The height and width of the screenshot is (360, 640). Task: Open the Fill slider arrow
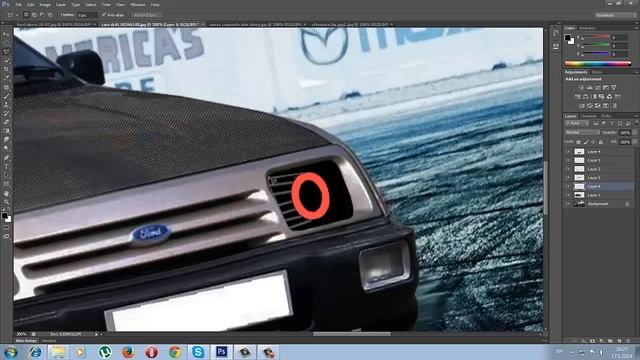(x=635, y=142)
